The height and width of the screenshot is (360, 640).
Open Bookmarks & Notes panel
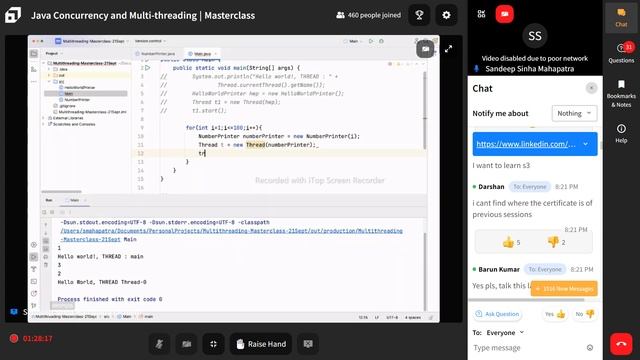pyautogui.click(x=621, y=93)
